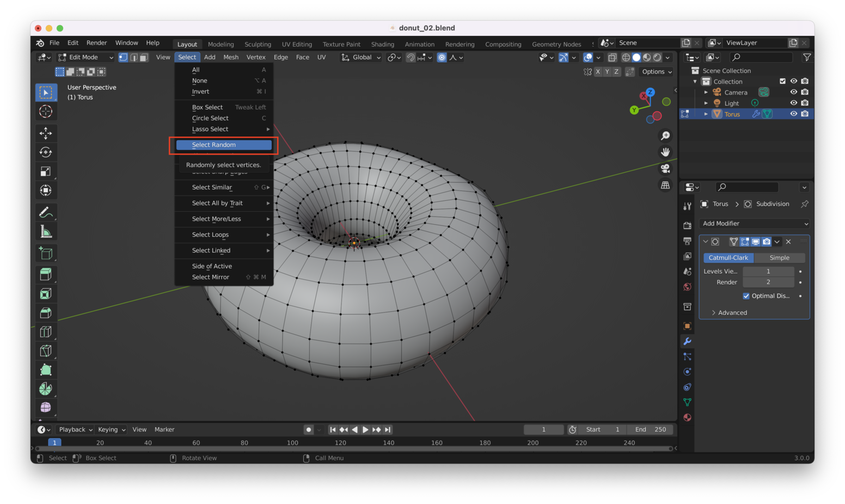Image resolution: width=845 pixels, height=504 pixels.
Task: Click the zoom viewport magnifier icon
Action: click(x=665, y=136)
